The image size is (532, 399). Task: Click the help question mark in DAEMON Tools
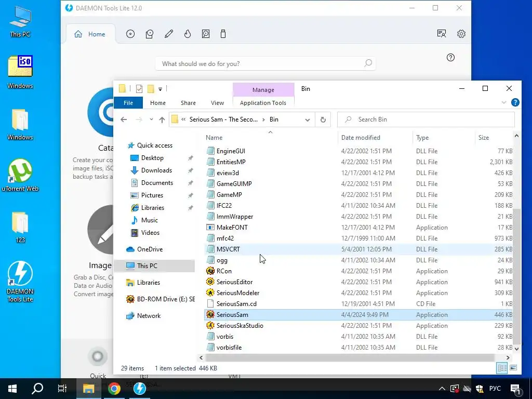(450, 57)
